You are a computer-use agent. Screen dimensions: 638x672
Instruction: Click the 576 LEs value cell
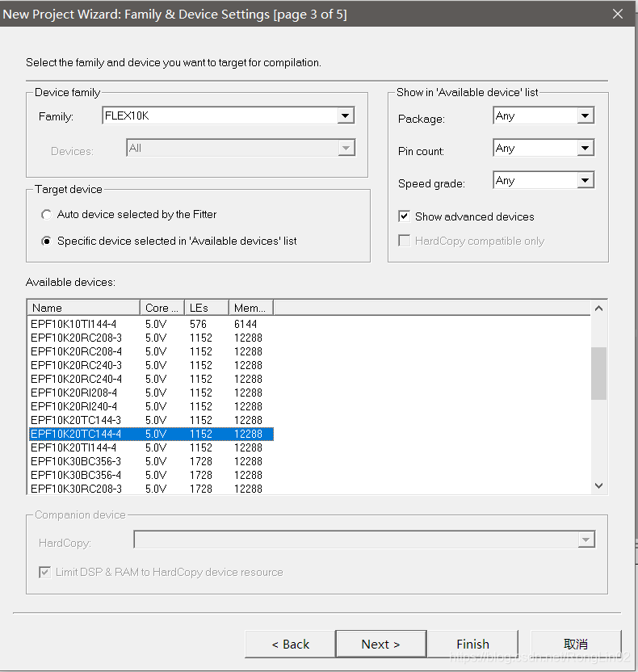click(x=198, y=324)
